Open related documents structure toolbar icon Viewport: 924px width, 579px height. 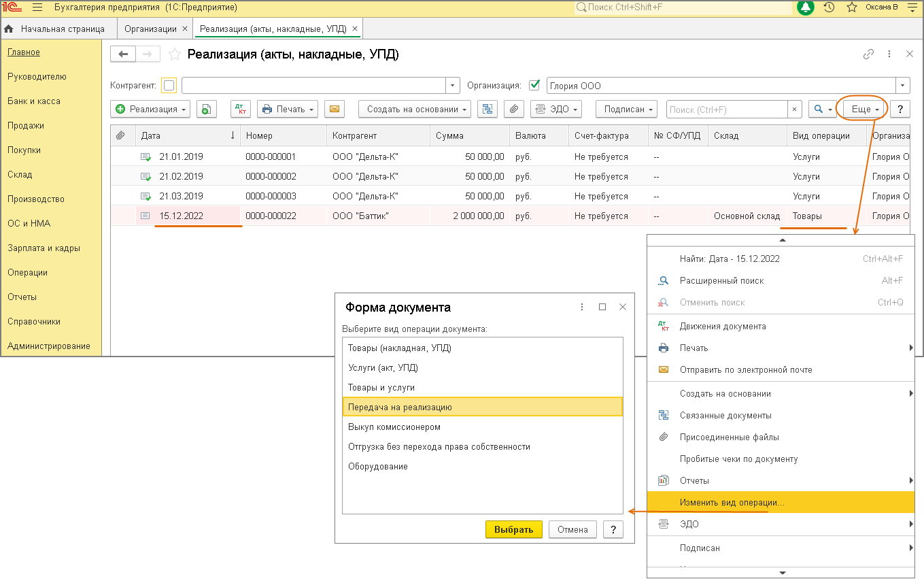pyautogui.click(x=488, y=109)
